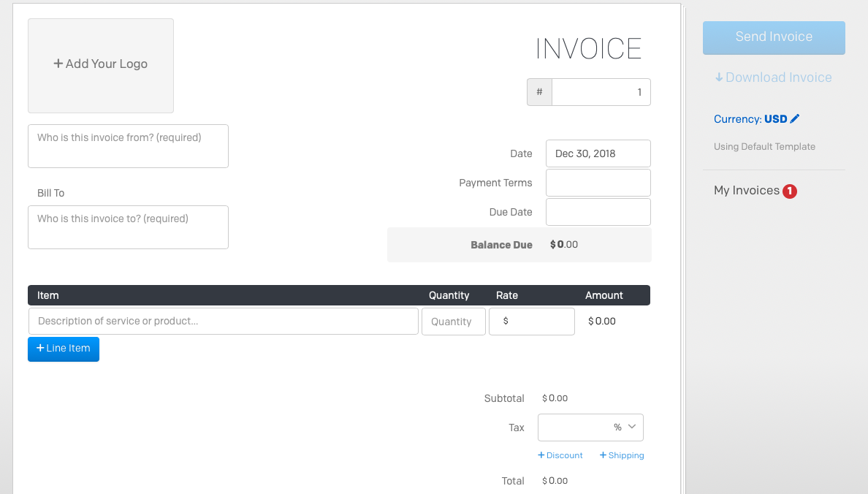Focus the 'Who is this invoice to?' field
The height and width of the screenshot is (494, 868).
(x=128, y=227)
